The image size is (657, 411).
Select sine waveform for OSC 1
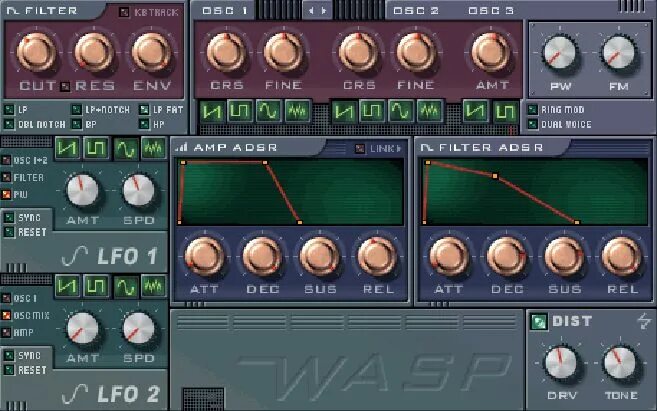[x=268, y=112]
